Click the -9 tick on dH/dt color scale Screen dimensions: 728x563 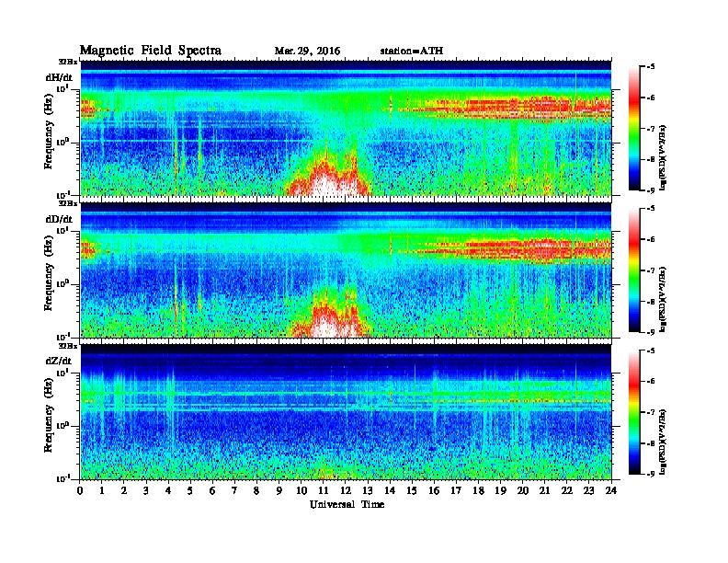click(652, 190)
